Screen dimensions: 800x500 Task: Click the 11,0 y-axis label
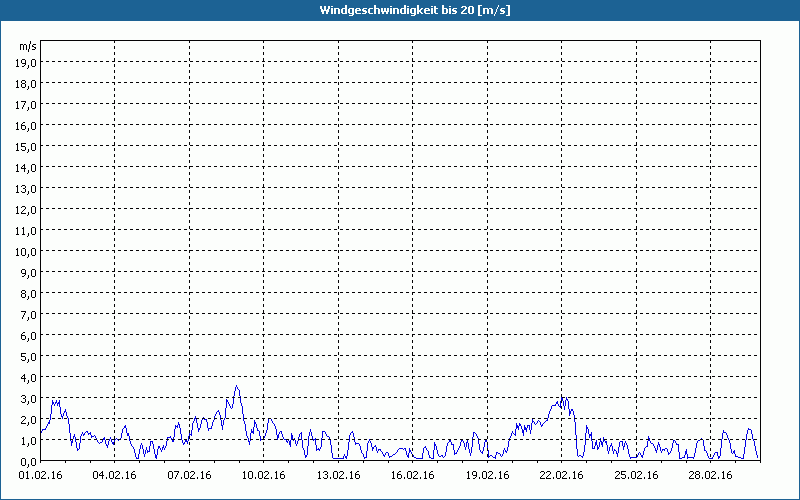pos(26,231)
